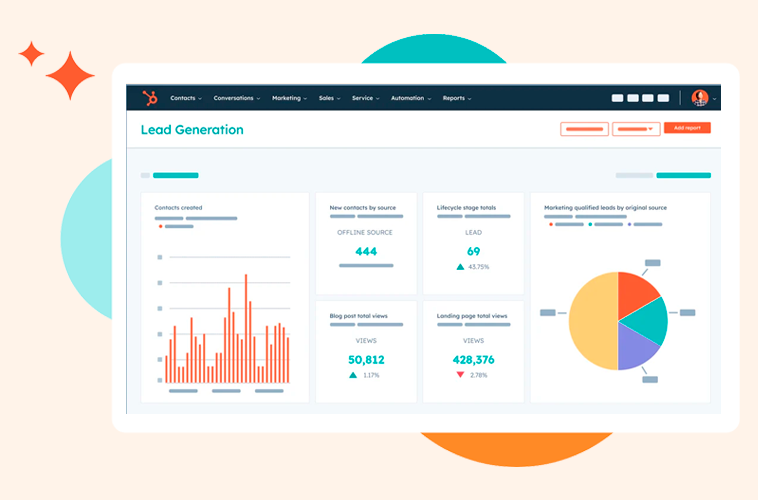Open the Reports menu in navbar
758x500 pixels.
coord(456,98)
